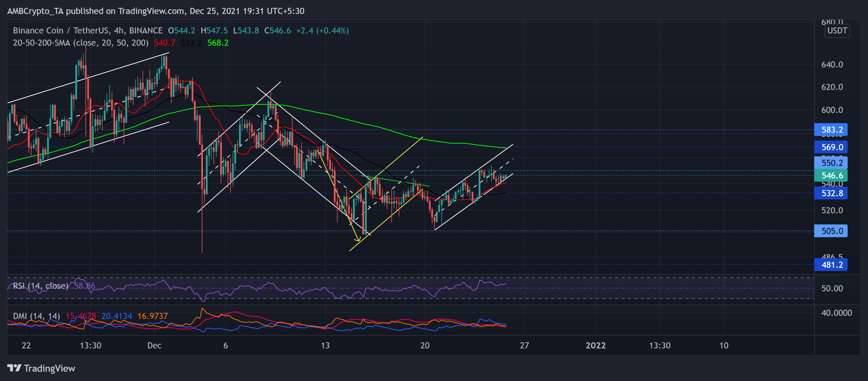Select the blue 505.0 price level label
The height and width of the screenshot is (381, 868).
click(831, 231)
